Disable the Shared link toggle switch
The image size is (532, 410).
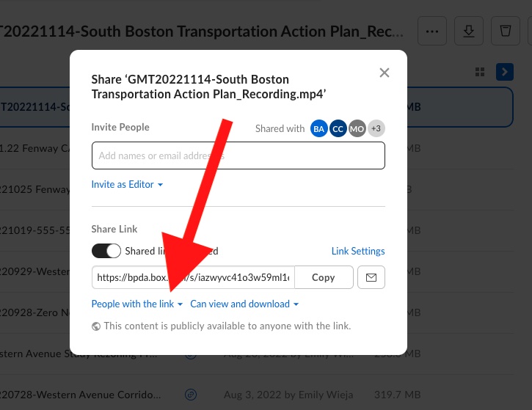point(106,251)
